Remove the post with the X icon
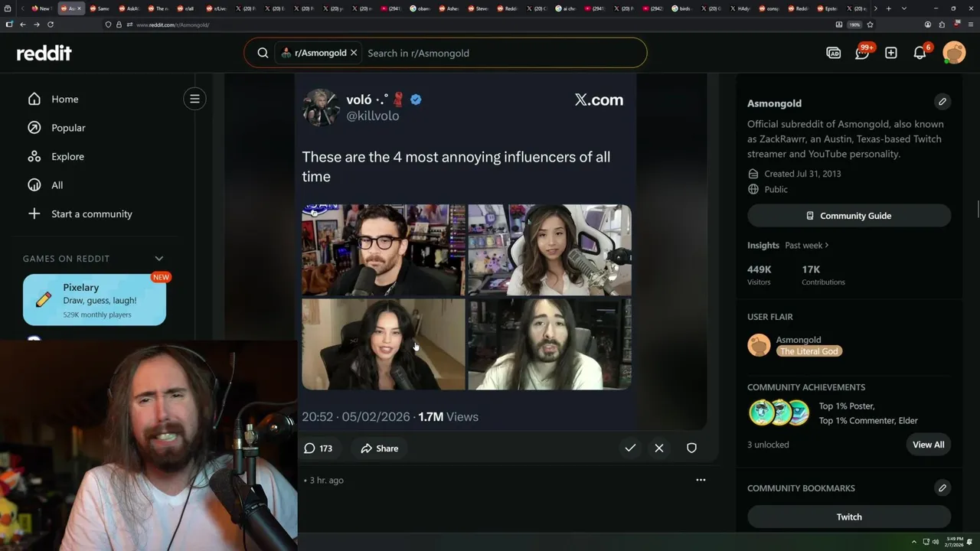This screenshot has width=980, height=551. [659, 448]
